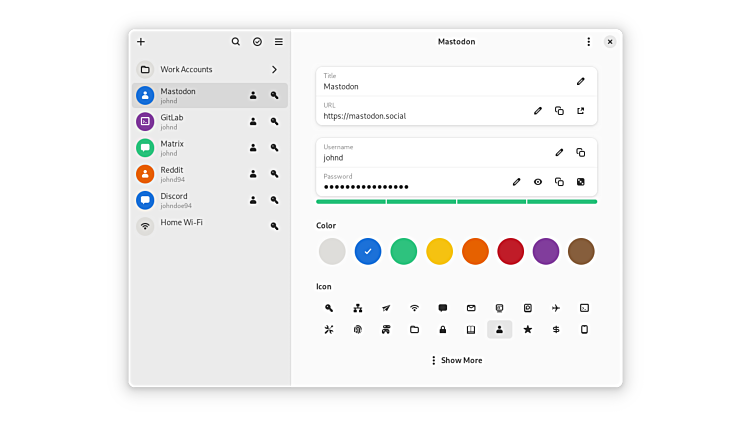Choose the purple color swatch
The width and height of the screenshot is (752, 423).
[x=545, y=252]
